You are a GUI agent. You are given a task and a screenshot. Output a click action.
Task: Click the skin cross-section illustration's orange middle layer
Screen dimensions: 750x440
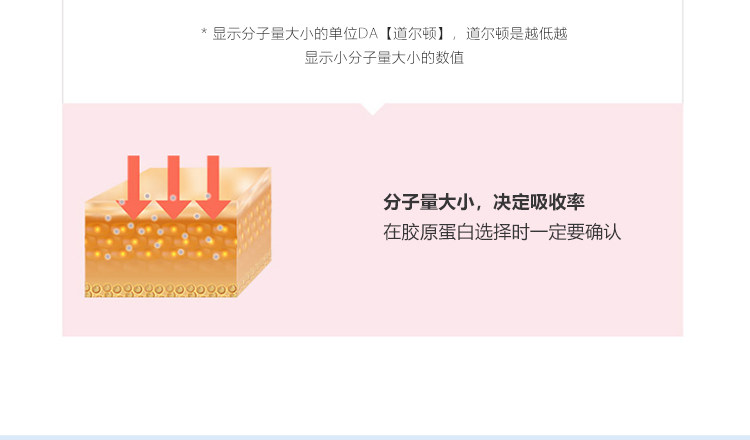click(161, 237)
